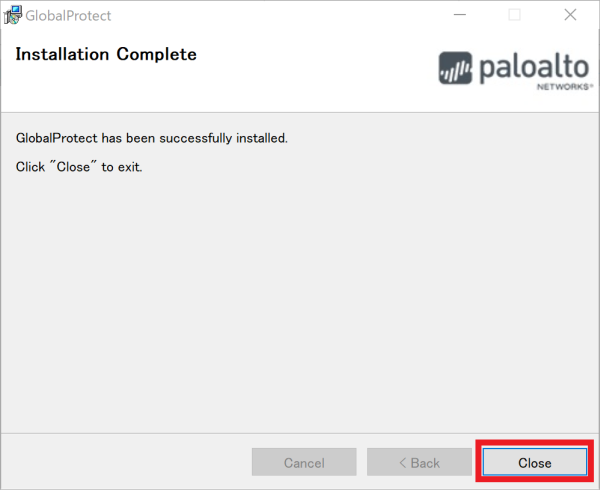The height and width of the screenshot is (490, 600).
Task: Click the disabled Cancel button
Action: click(x=304, y=463)
